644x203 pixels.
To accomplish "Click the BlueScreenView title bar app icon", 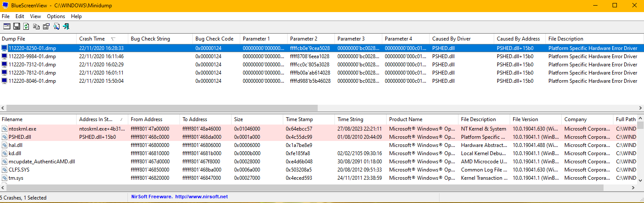I will pyautogui.click(x=6, y=5).
